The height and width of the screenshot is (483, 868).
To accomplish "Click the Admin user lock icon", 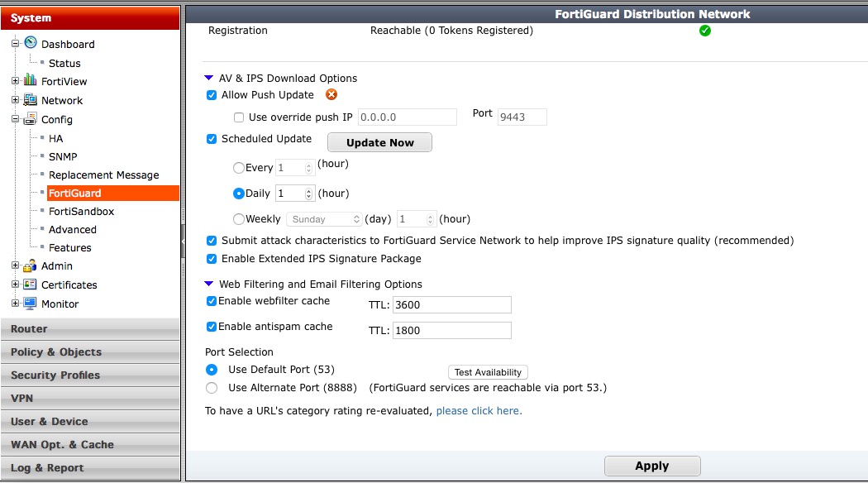I will click(x=31, y=266).
